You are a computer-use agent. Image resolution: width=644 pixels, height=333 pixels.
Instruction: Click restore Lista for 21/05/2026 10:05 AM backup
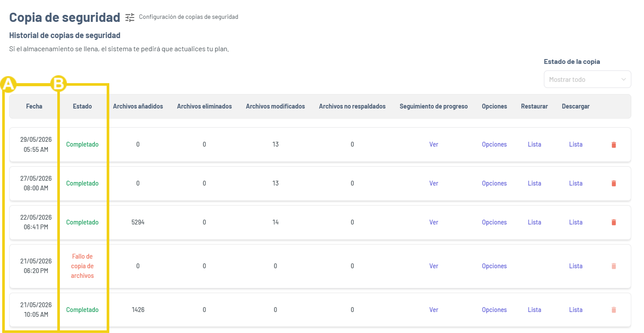(x=534, y=310)
